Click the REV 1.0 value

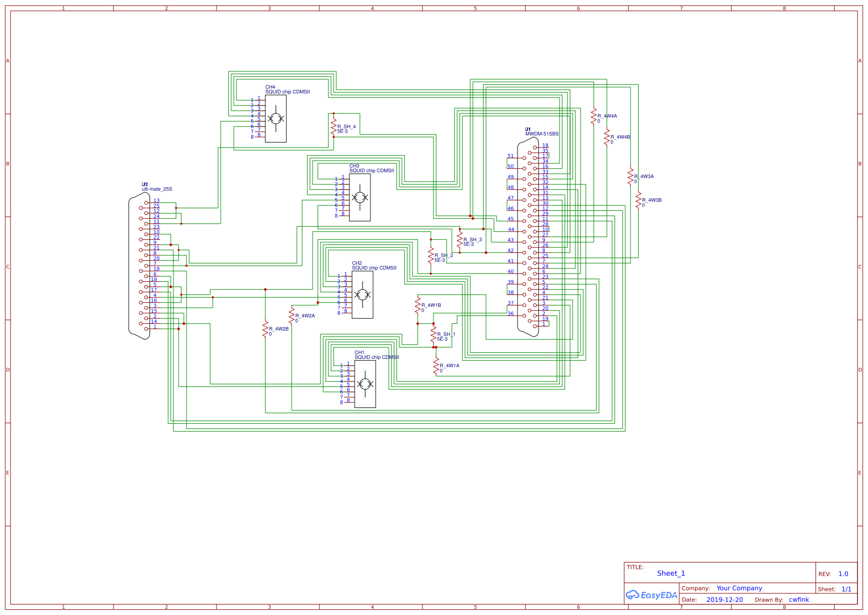843,574
